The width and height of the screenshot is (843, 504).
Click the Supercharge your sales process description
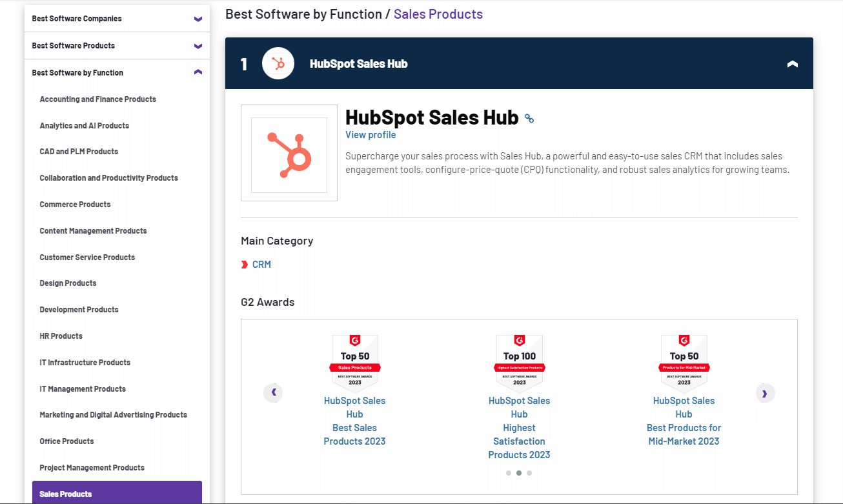(567, 163)
